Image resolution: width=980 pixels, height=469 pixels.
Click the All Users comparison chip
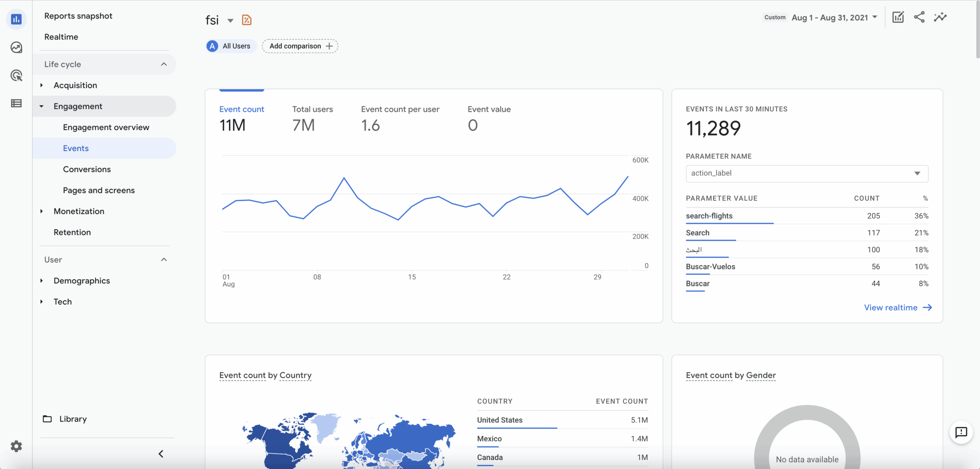231,46
